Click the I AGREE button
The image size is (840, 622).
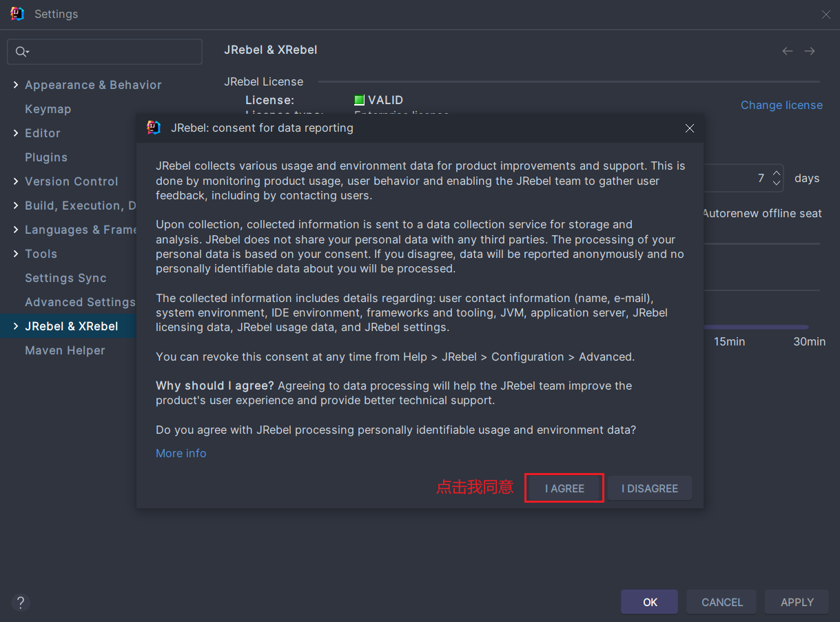(564, 488)
